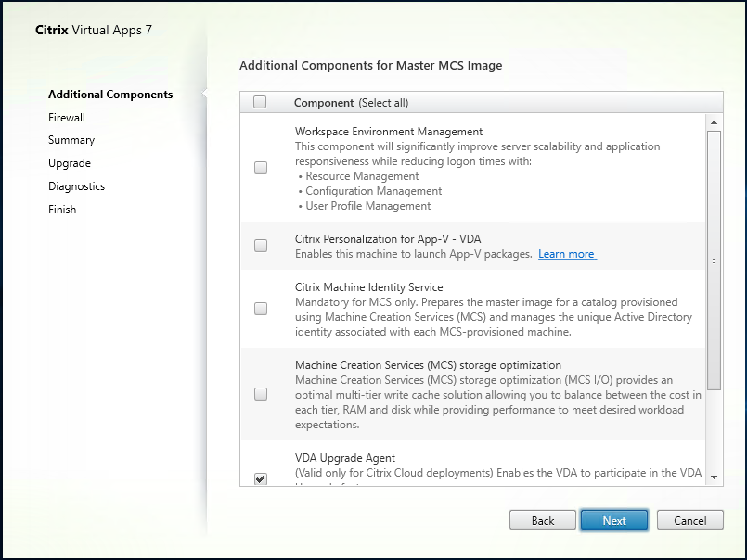This screenshot has height=560, width=747.
Task: Click the component list scrollbar thumb
Action: pos(714,261)
